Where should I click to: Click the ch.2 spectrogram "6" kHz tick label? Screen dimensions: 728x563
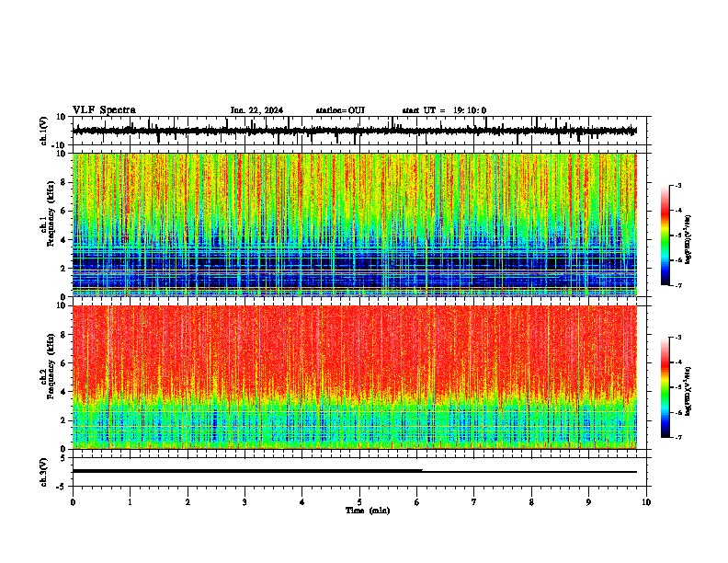(x=63, y=363)
